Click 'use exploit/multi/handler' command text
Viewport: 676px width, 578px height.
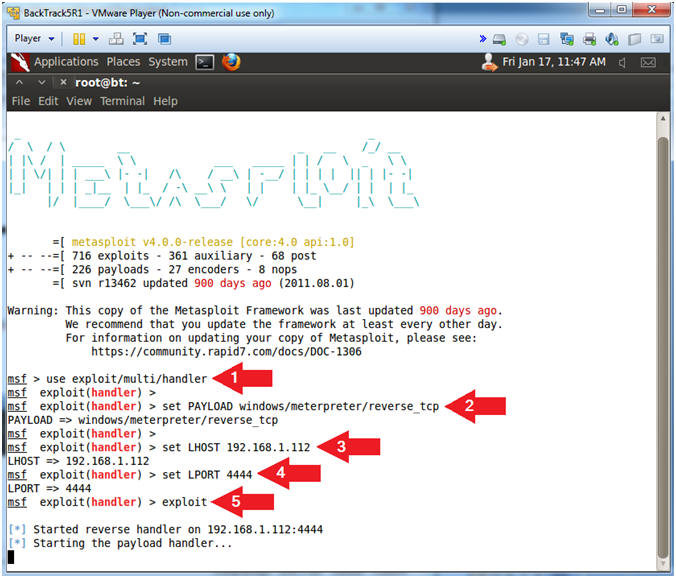pyautogui.click(x=127, y=379)
